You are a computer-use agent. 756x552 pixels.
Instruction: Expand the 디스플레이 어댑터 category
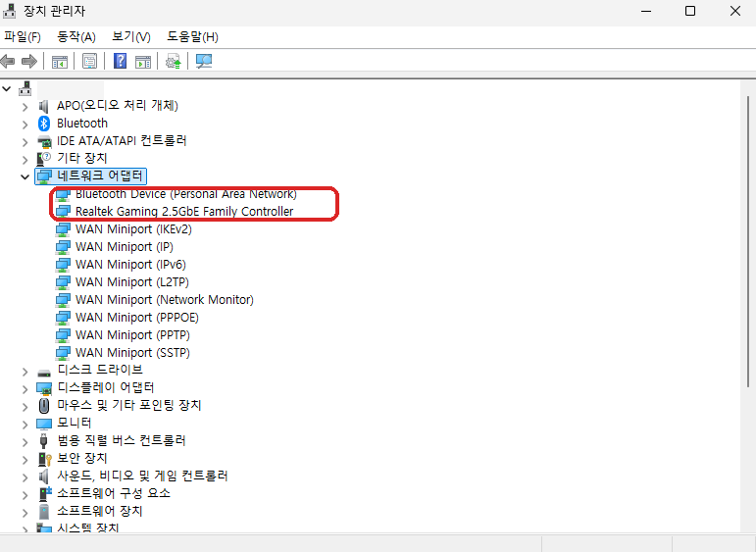coord(25,389)
